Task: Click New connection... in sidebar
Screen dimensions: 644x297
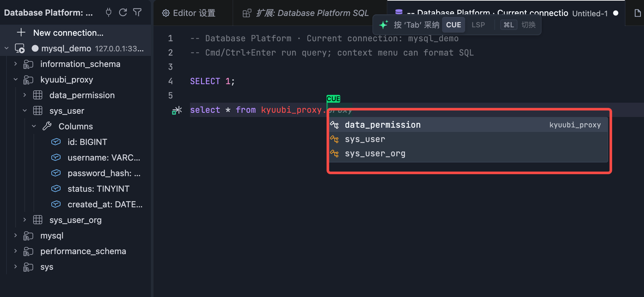Action: point(68,33)
